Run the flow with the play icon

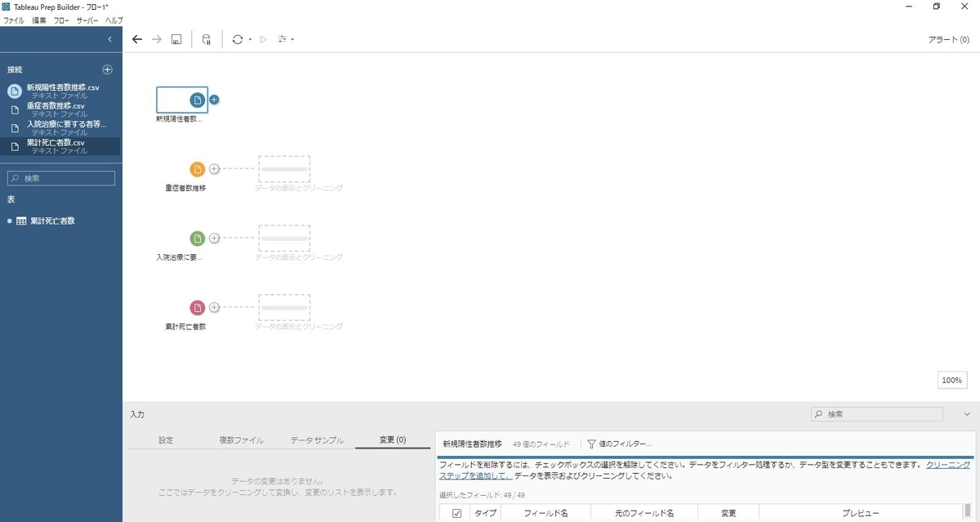point(263,39)
